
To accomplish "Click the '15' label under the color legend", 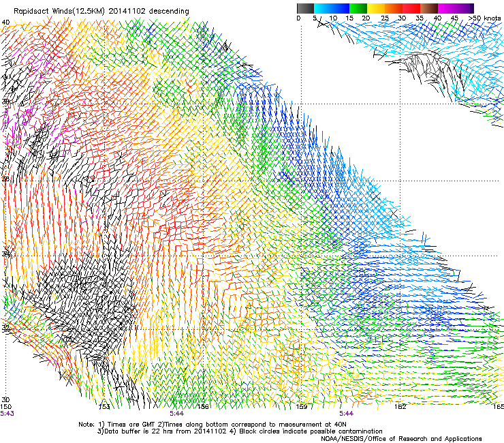I will [349, 18].
